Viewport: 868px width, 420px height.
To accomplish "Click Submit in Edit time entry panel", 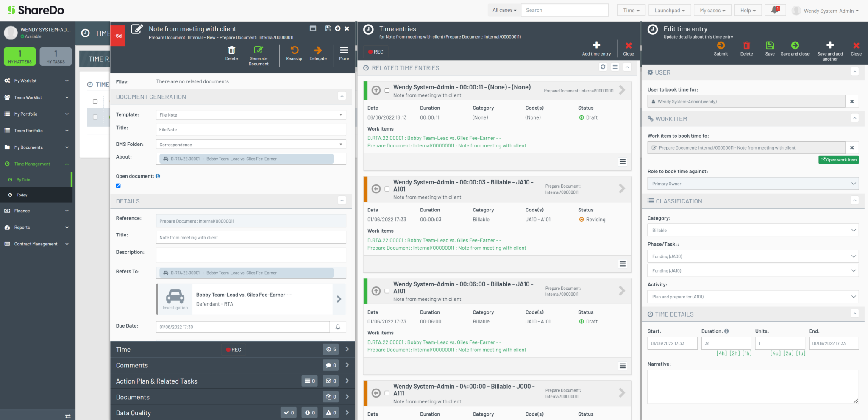I will (721, 46).
